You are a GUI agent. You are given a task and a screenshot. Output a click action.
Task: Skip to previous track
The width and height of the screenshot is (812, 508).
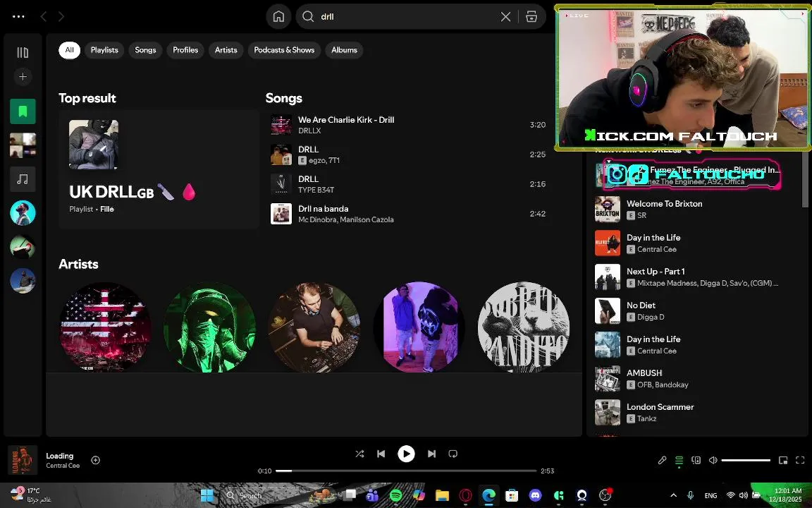coord(381,454)
